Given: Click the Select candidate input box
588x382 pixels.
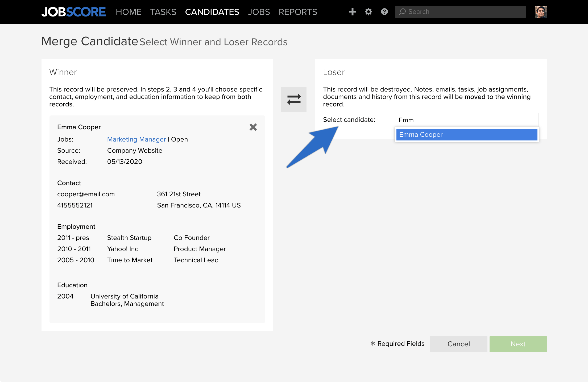Looking at the screenshot, I should 467,120.
